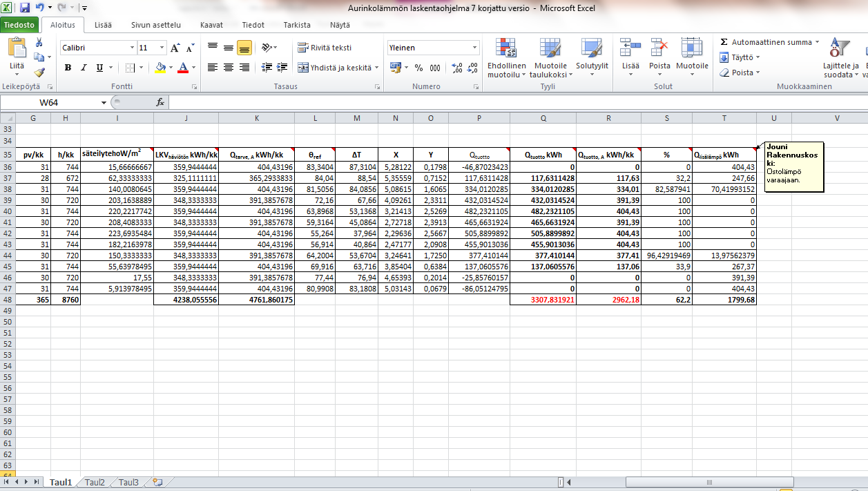The height and width of the screenshot is (491, 868).
Task: Apply percent style format
Action: pos(418,68)
